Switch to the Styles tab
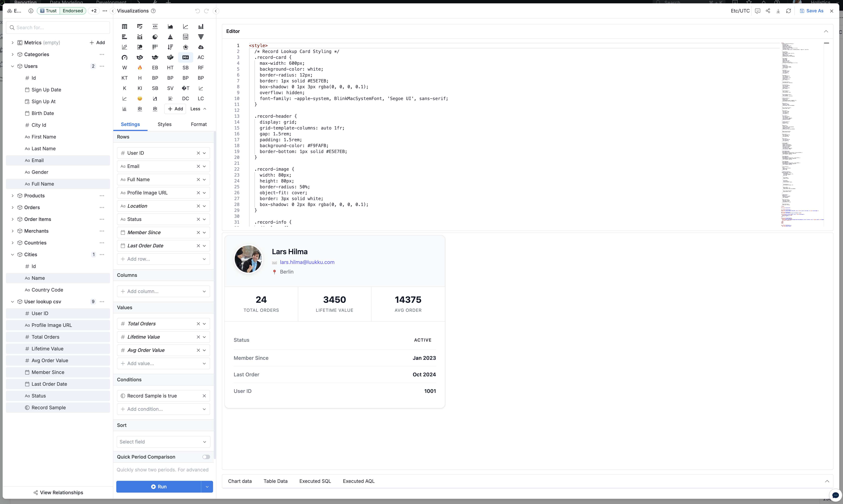843x504 pixels. (164, 124)
